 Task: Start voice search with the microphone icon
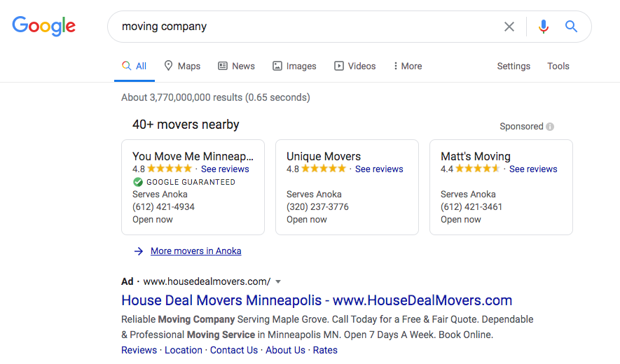tap(544, 27)
